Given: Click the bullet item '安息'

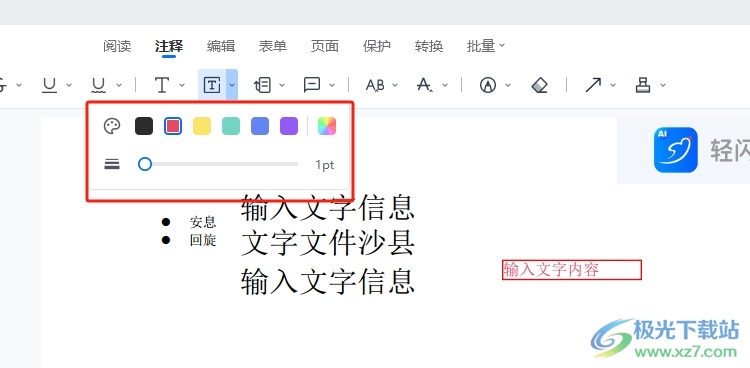Looking at the screenshot, I should pos(203,222).
